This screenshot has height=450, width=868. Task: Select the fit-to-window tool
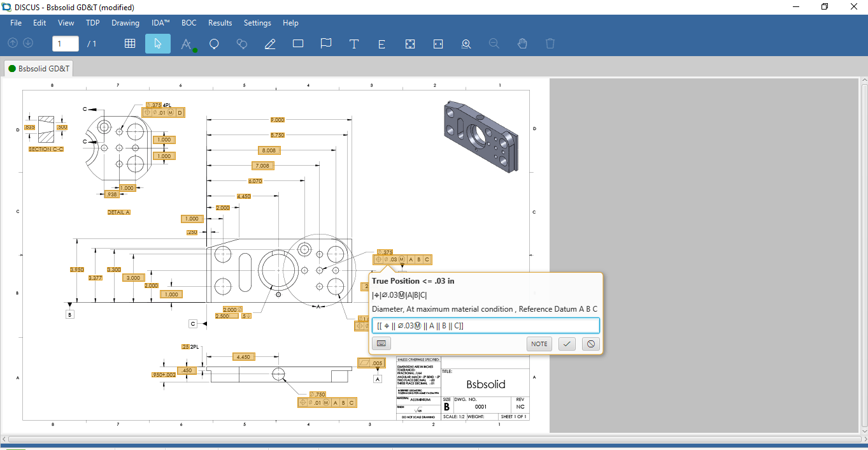click(409, 43)
